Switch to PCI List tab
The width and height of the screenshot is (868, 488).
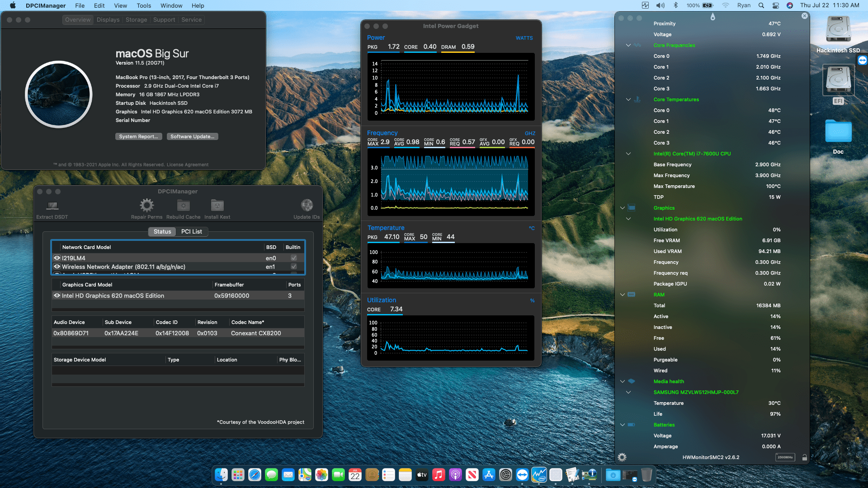point(192,231)
